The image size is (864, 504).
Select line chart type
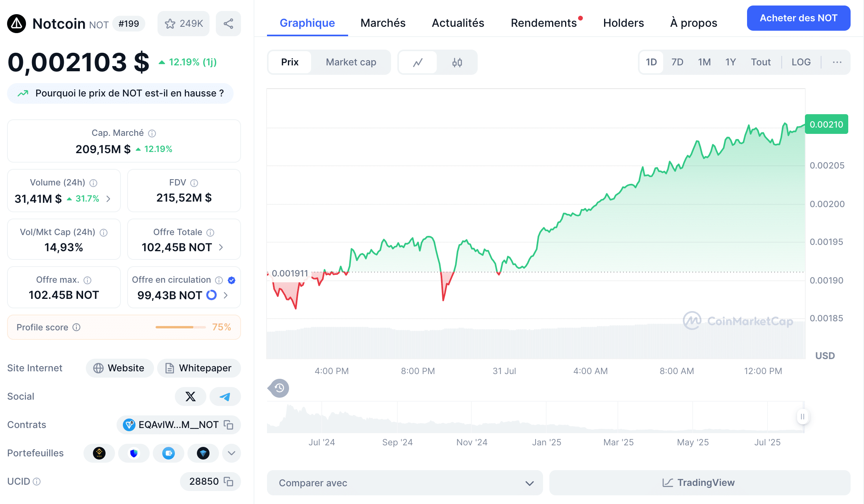point(418,62)
